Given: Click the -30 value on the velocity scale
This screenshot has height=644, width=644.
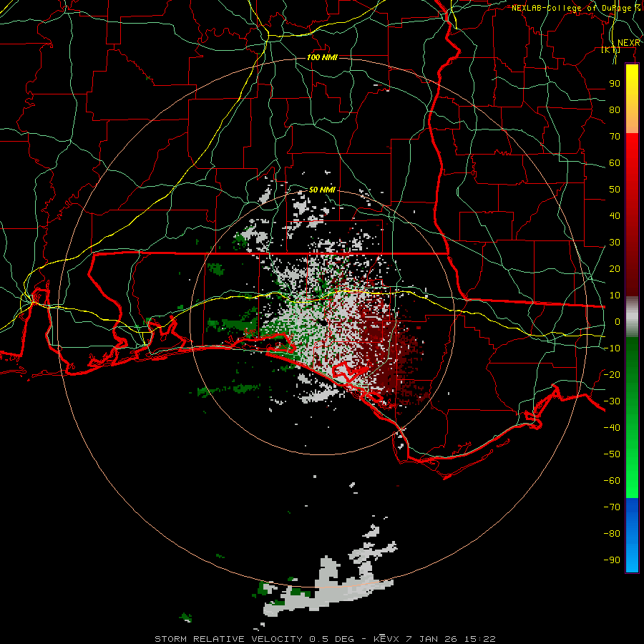Looking at the screenshot, I should [612, 401].
